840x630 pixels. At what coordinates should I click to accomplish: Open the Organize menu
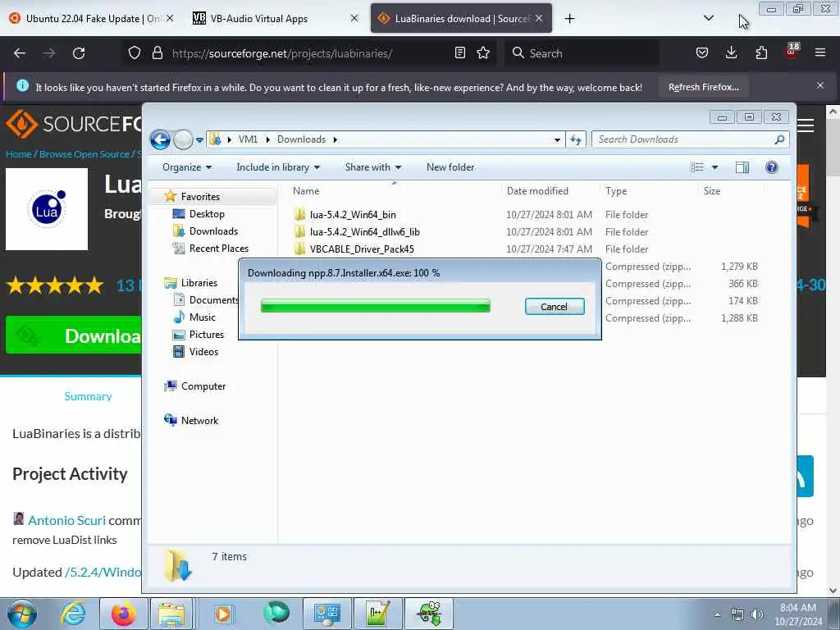(187, 167)
